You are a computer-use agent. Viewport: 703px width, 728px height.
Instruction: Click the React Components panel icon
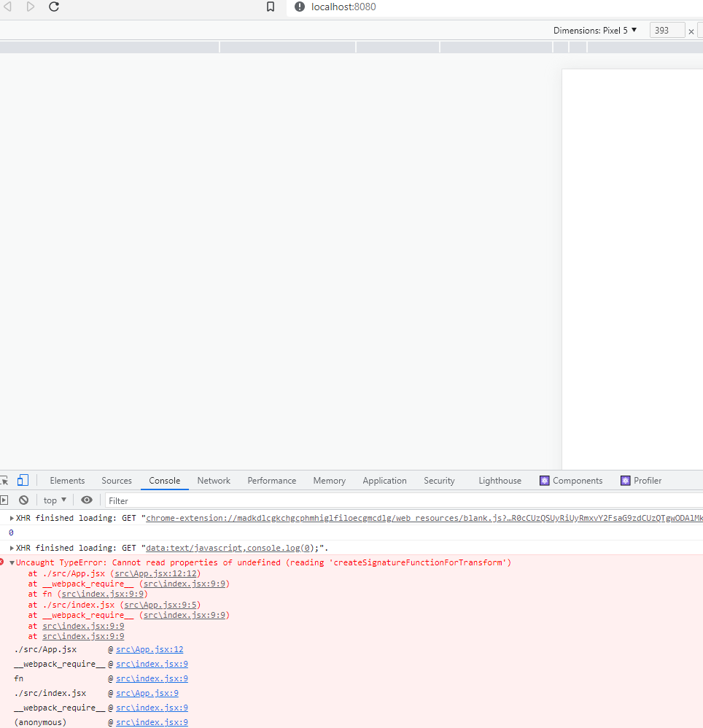pos(544,480)
